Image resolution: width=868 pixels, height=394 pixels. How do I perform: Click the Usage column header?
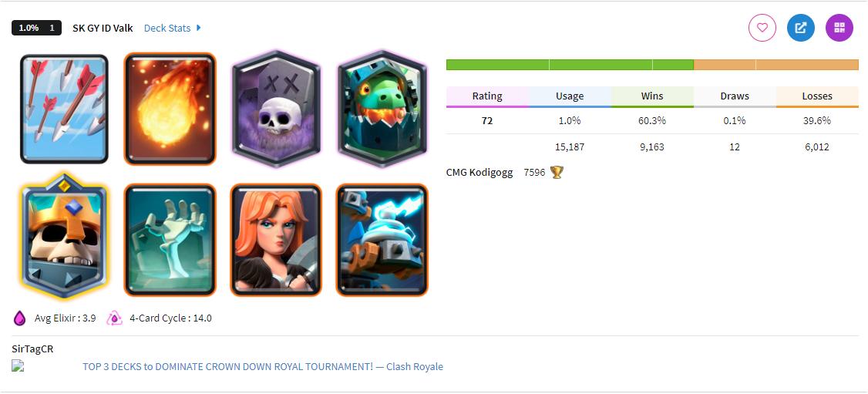point(570,96)
